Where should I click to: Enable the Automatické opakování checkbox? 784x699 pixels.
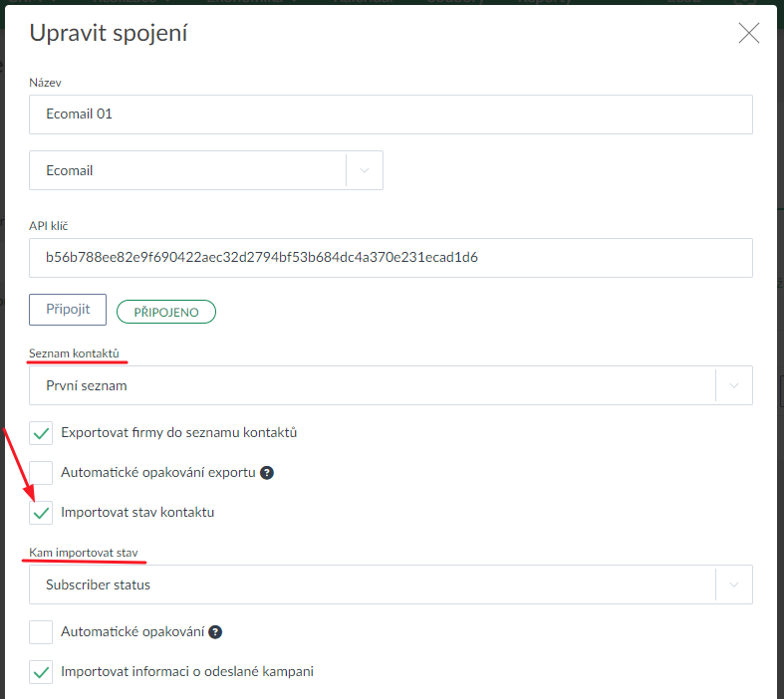(41, 632)
